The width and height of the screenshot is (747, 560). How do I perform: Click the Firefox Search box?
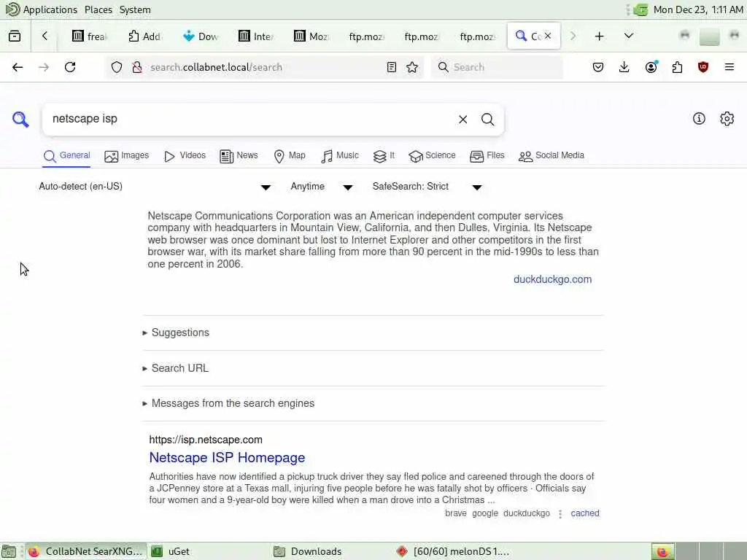497,67
